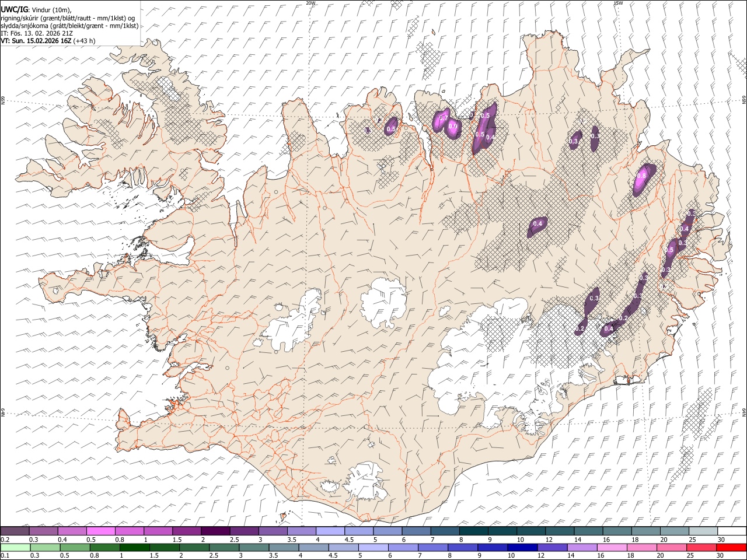Click the '15W' longitude label at top
Viewport: 747px width, 560px height.
[x=618, y=3]
